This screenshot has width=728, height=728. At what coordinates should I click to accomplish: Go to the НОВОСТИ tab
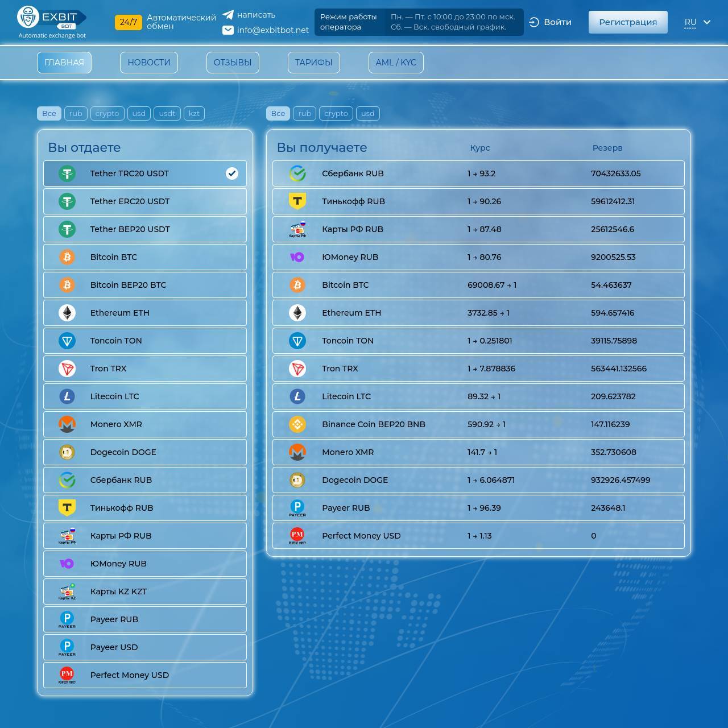pos(149,63)
